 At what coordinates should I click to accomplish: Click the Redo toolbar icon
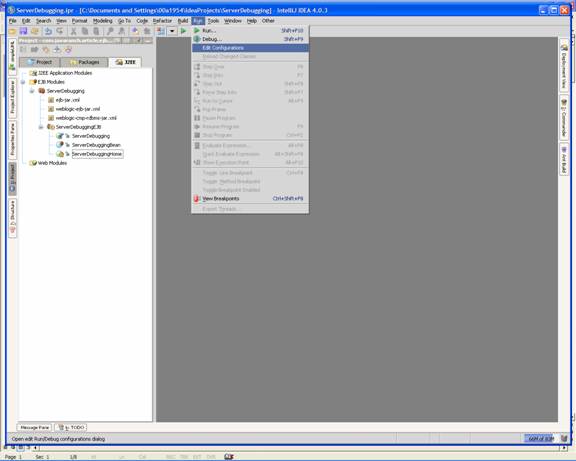click(60, 31)
